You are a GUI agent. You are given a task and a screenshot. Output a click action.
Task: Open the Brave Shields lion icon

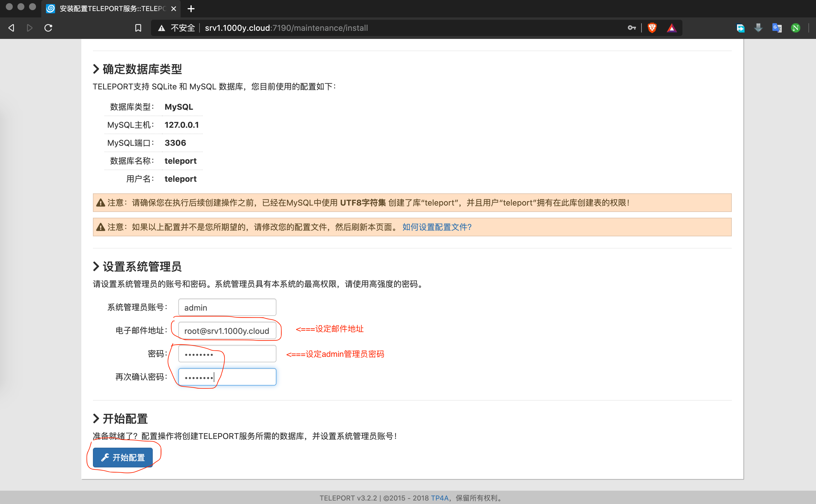coord(652,28)
